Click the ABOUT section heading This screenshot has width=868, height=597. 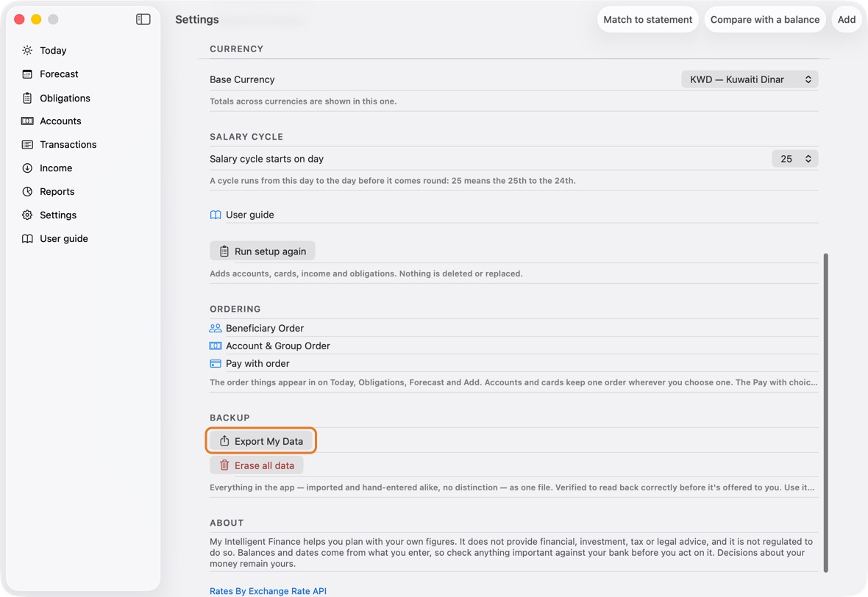[x=227, y=523]
